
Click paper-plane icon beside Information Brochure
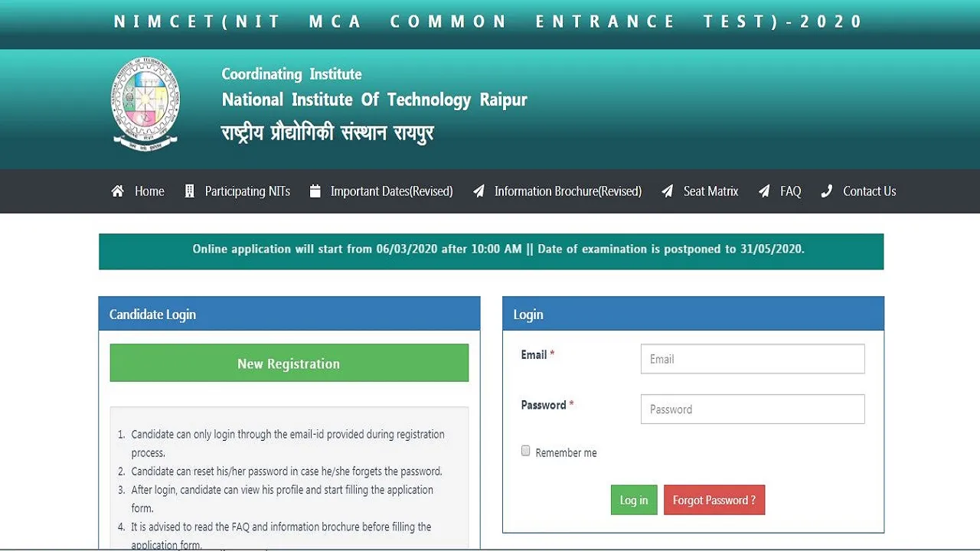tap(479, 191)
